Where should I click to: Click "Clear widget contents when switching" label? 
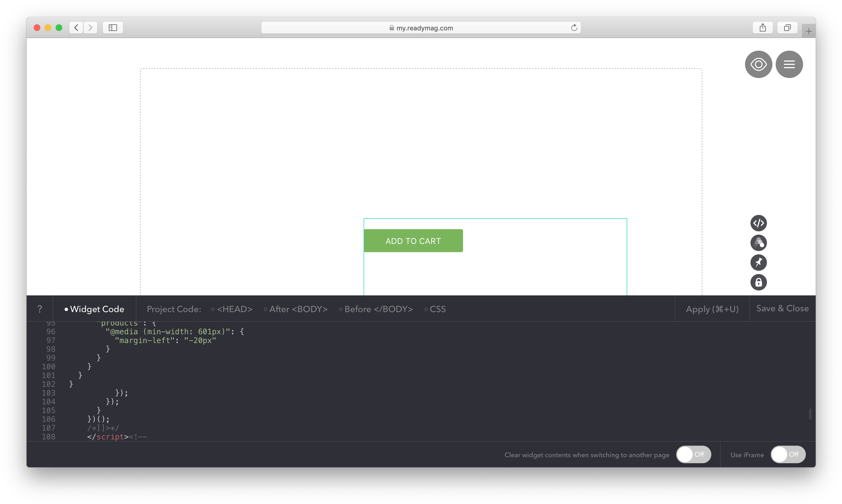point(587,455)
